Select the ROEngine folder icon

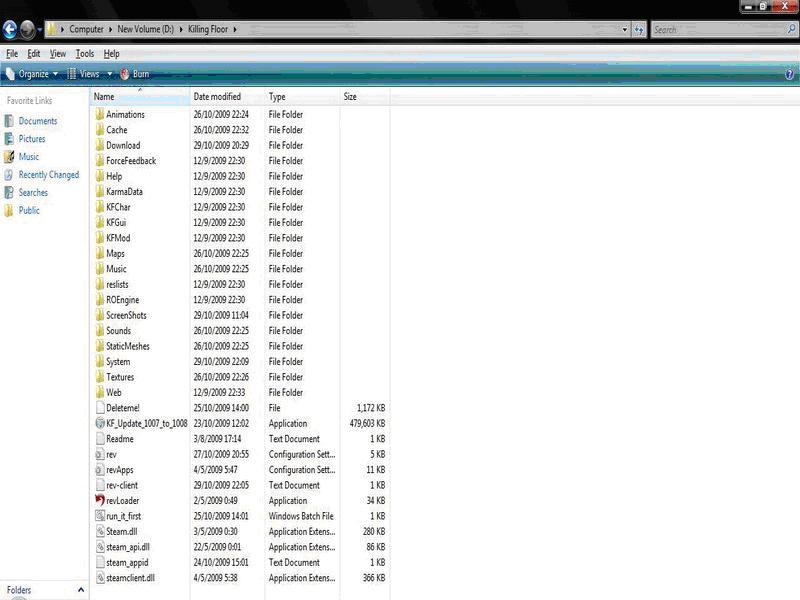100,300
